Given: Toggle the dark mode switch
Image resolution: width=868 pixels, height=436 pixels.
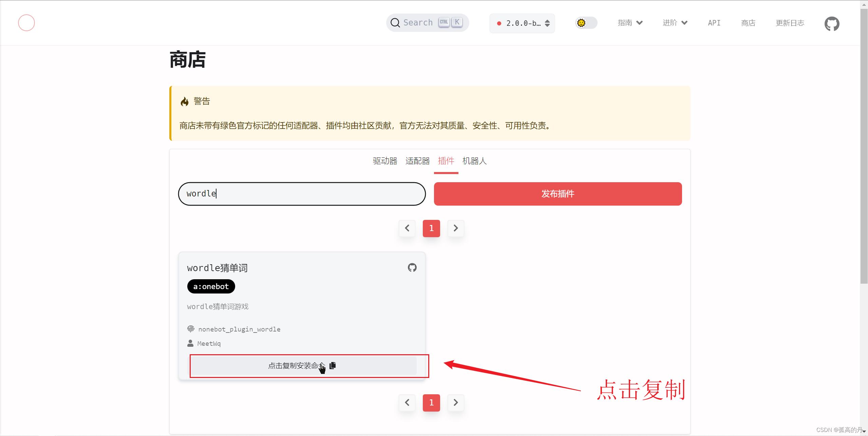Looking at the screenshot, I should [586, 23].
